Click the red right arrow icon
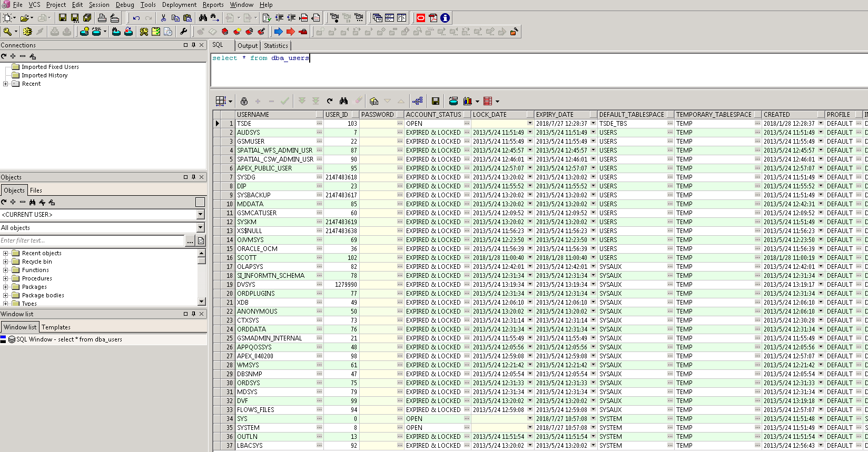The width and height of the screenshot is (868, 452). (291, 32)
